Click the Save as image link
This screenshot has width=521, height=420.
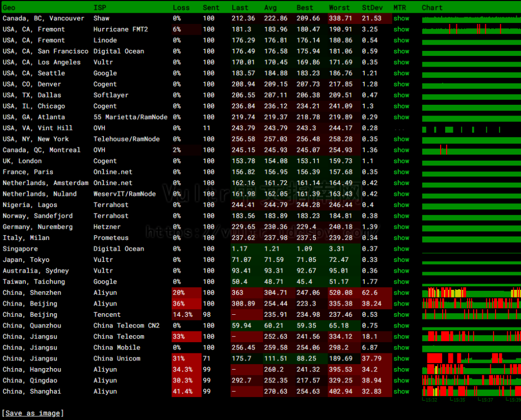(x=33, y=413)
